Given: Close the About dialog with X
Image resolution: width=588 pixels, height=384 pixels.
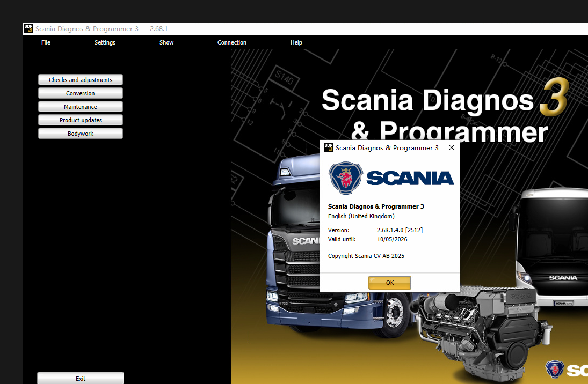Looking at the screenshot, I should click(x=451, y=147).
